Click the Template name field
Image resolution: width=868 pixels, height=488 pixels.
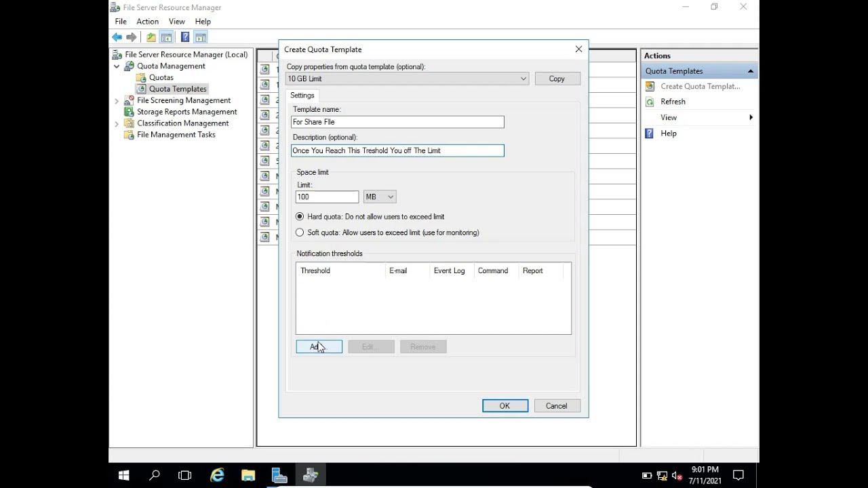tap(397, 122)
